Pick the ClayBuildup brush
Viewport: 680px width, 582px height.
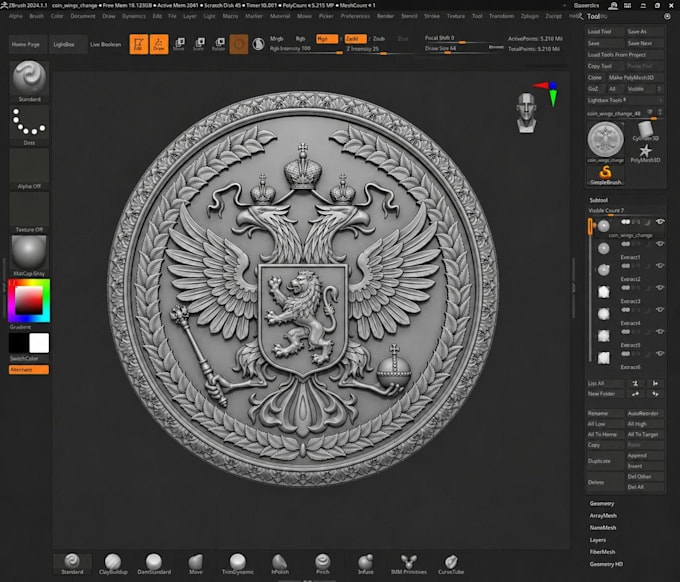[113, 564]
